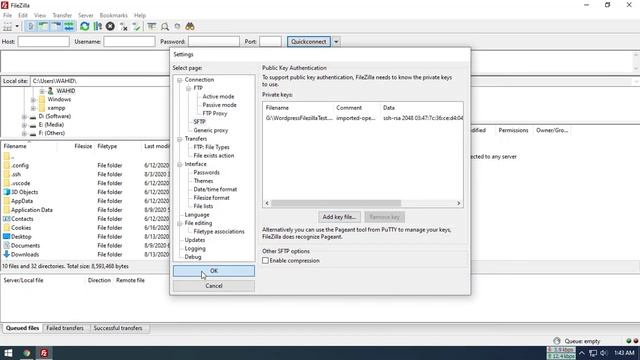This screenshot has height=360, width=640.
Task: Click Cancel in Settings dialog
Action: click(x=213, y=286)
